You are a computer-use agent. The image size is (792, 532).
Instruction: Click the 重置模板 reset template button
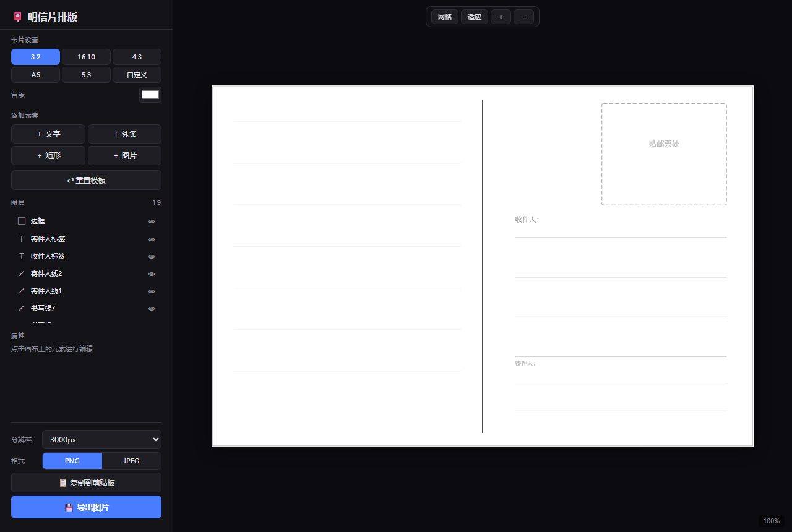pos(86,180)
